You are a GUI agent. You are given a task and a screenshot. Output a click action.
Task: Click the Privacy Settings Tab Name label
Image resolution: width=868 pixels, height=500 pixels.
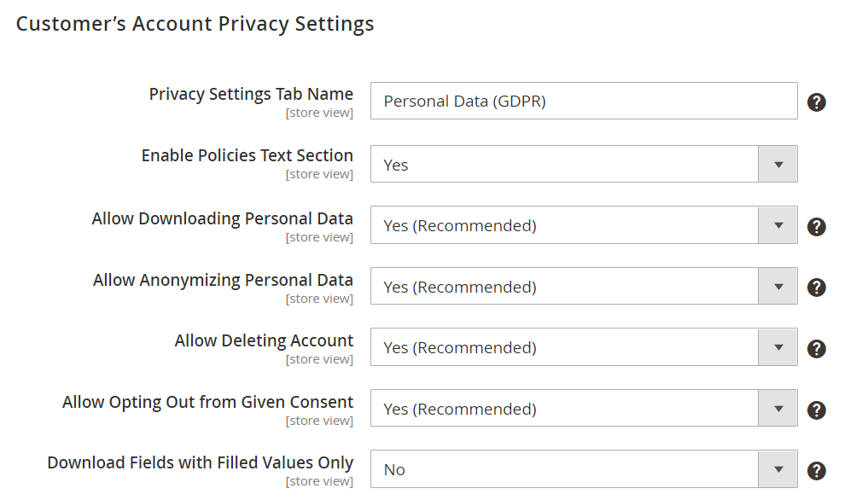(x=251, y=94)
